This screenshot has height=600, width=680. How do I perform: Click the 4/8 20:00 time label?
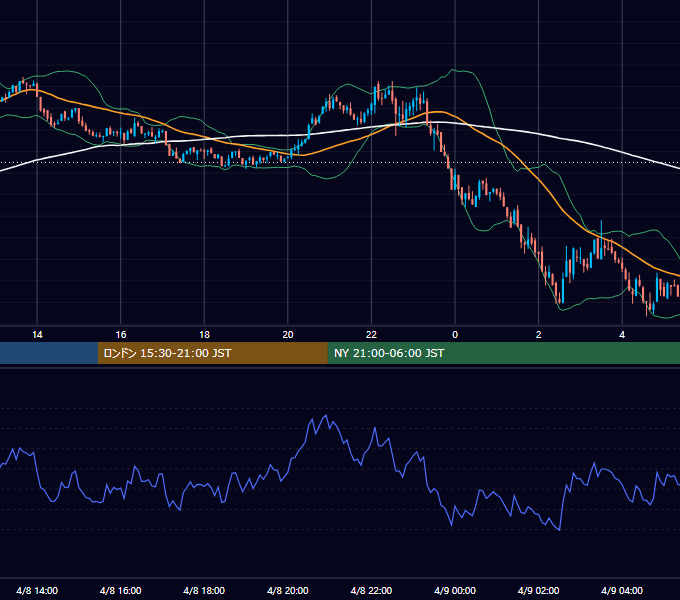click(288, 590)
